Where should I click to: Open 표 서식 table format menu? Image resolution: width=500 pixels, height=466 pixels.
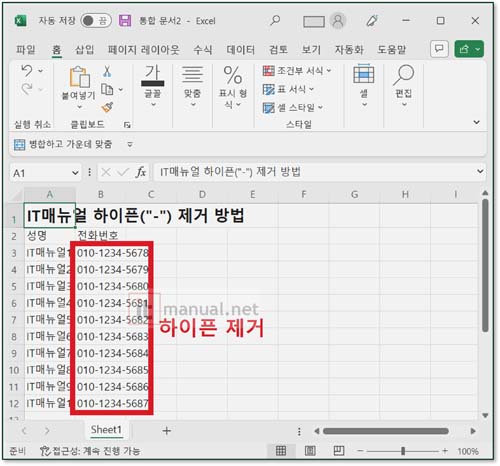[288, 89]
